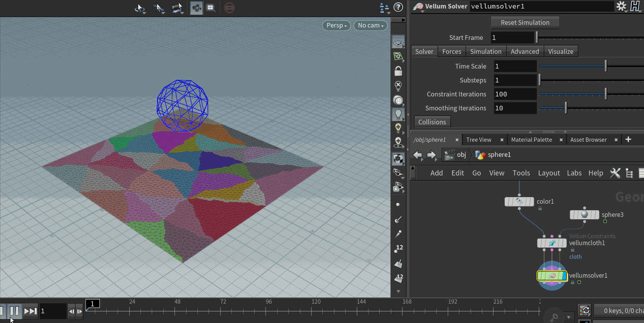Open the network Layout menu
This screenshot has height=323, width=644.
coord(549,173)
